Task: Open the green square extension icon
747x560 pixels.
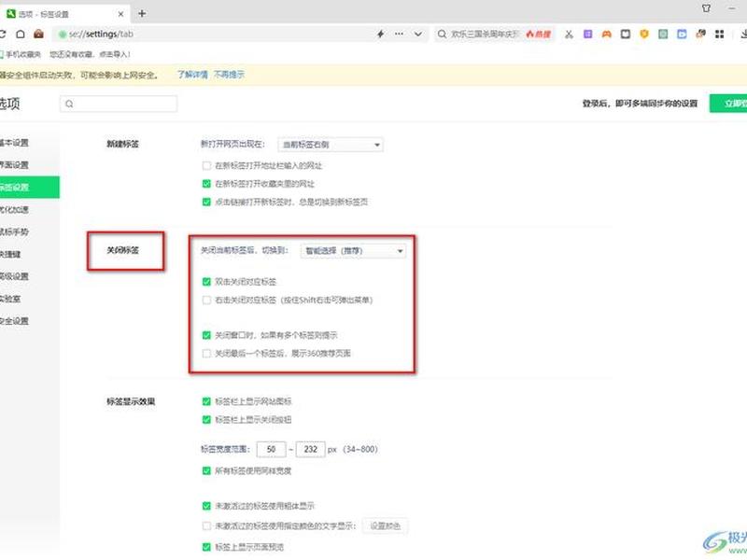Action: 663,34
